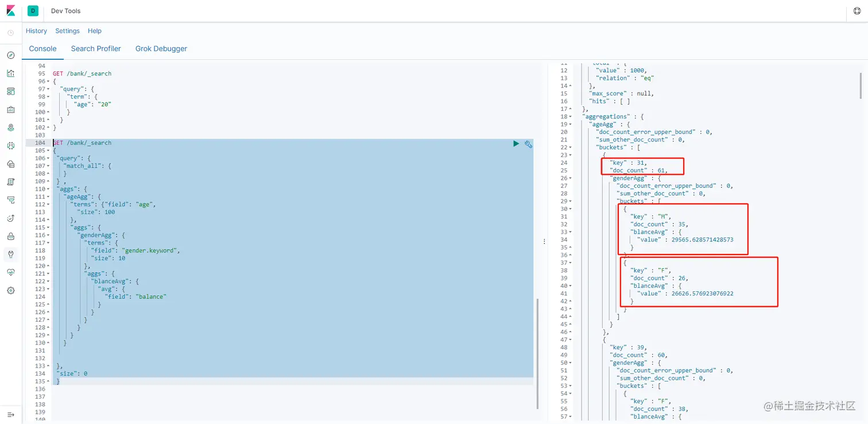Screen dimensions: 868x424
Task: Open Discover from the sidebar
Action: 10,55
